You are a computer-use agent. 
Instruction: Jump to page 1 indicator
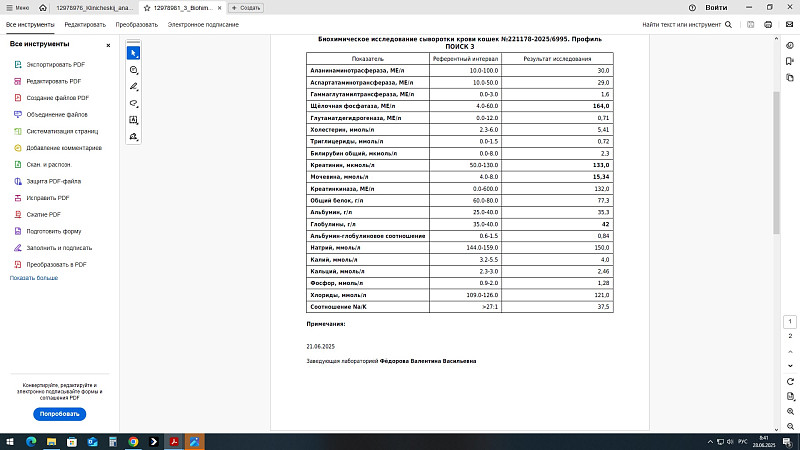pos(790,321)
